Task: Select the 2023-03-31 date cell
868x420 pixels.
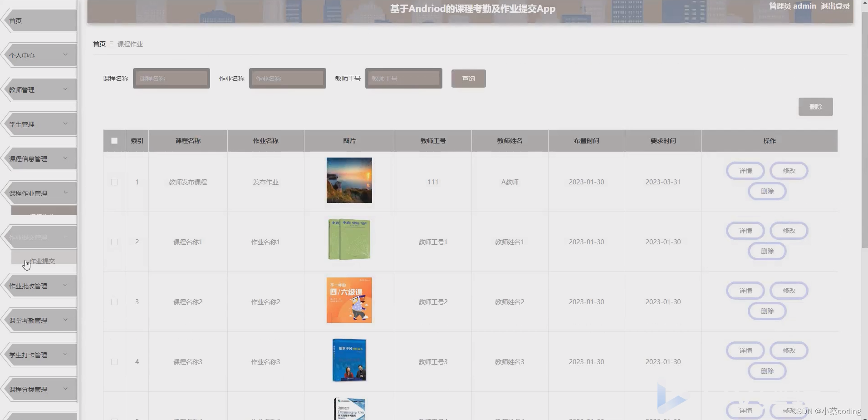Action: [663, 182]
